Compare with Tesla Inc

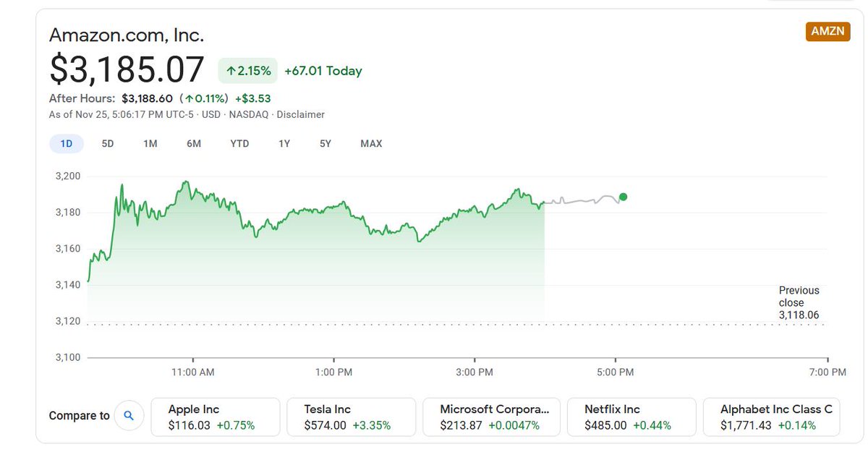click(x=352, y=417)
